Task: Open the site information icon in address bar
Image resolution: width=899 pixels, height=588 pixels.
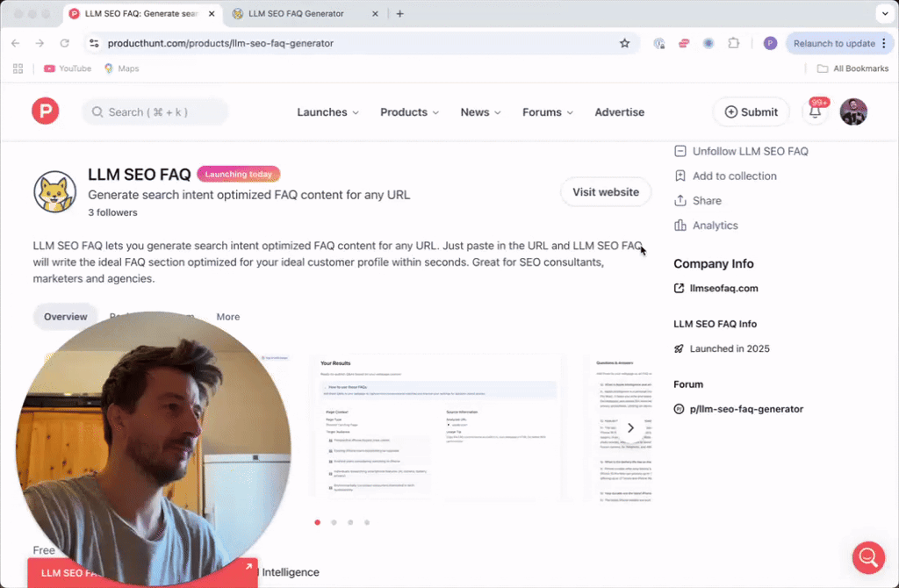Action: [94, 43]
